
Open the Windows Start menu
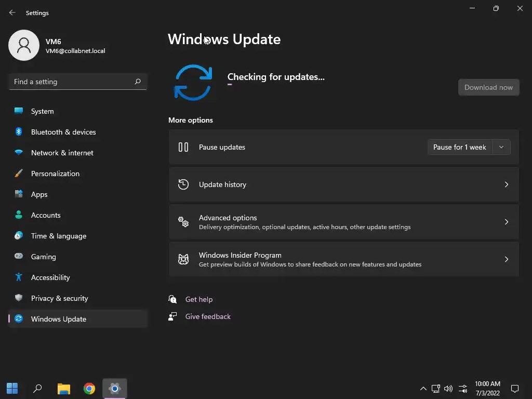(x=12, y=388)
